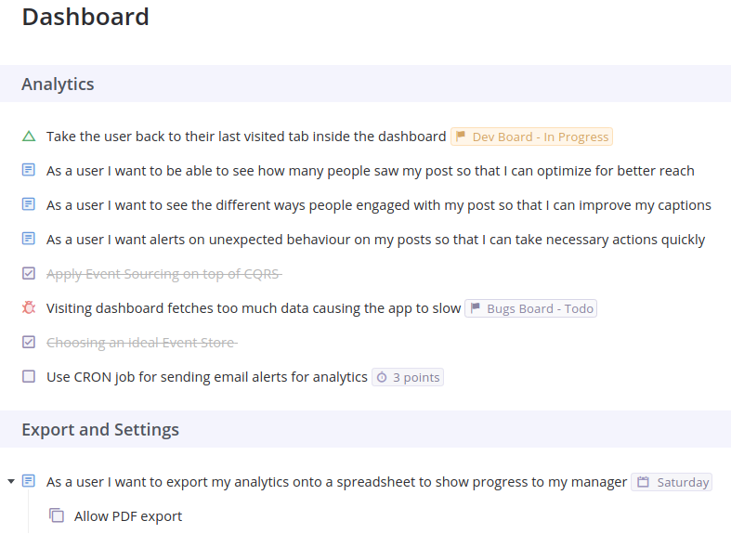Image resolution: width=731 pixels, height=560 pixels.
Task: Open the Dev Board - In Progress tag
Action: (531, 137)
